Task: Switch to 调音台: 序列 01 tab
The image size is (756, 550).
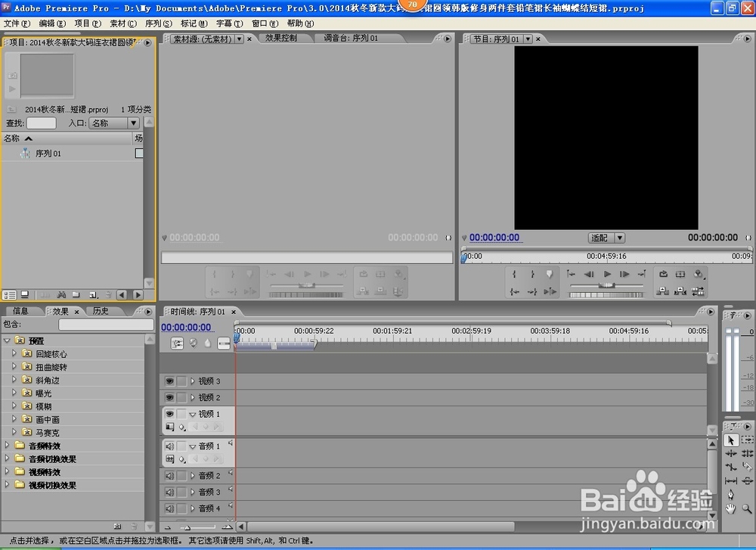Action: click(351, 38)
